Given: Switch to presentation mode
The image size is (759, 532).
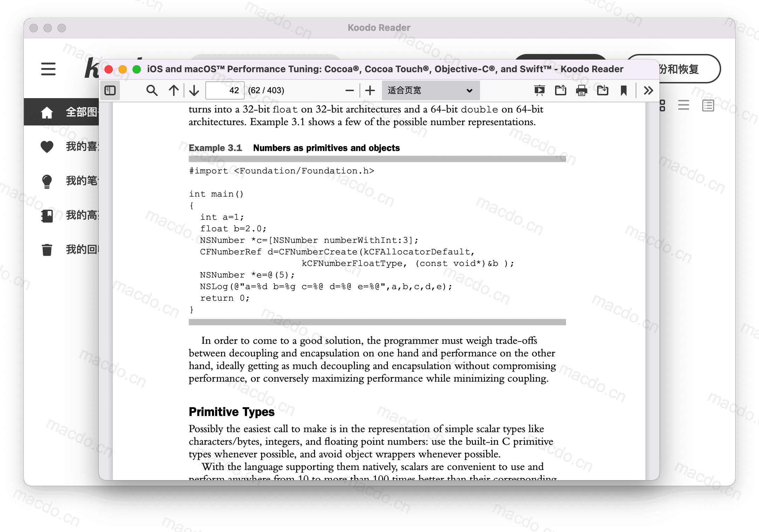Looking at the screenshot, I should (540, 90).
